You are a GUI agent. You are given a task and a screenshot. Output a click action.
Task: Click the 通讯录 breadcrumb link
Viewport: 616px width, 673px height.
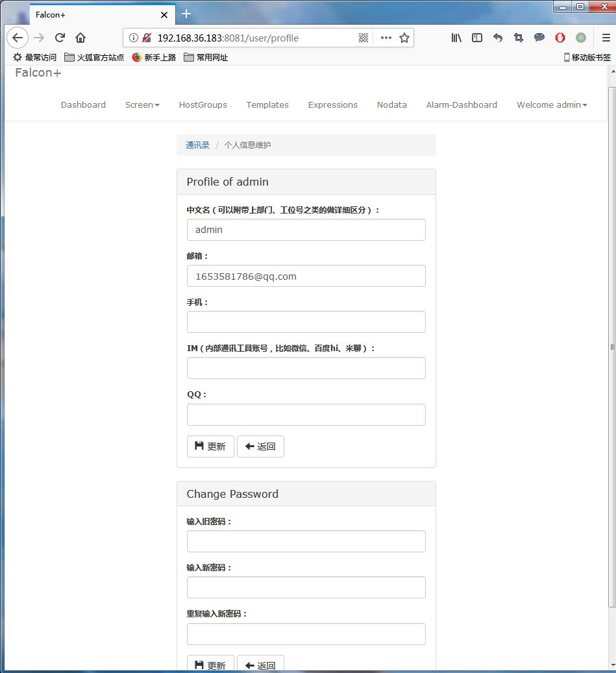[x=197, y=145]
